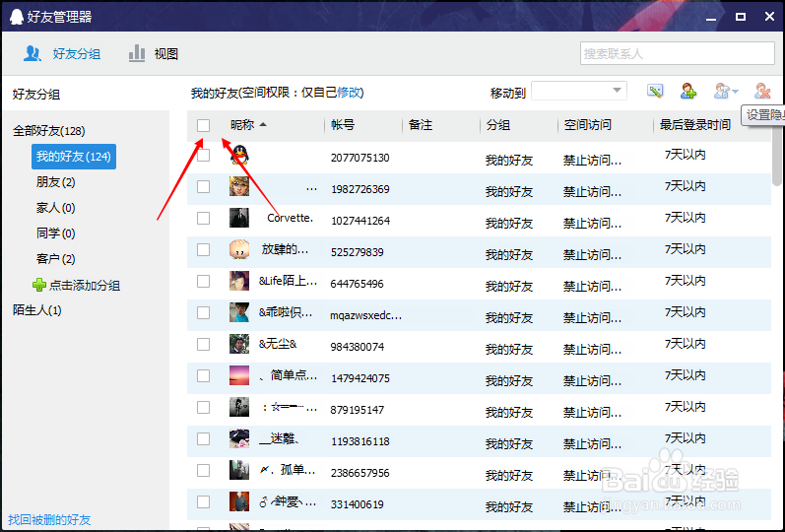The height and width of the screenshot is (532, 785).
Task: Open the 客户(2) group
Action: (x=55, y=259)
